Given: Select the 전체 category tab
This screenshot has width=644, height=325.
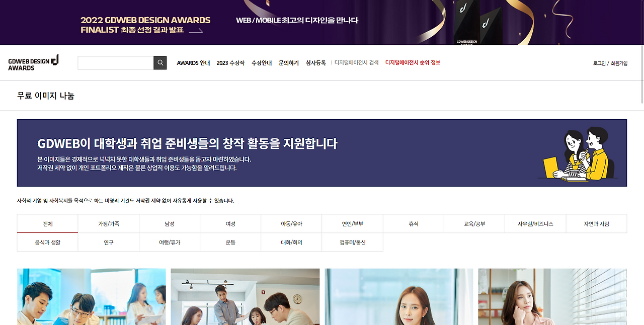Looking at the screenshot, I should point(47,223).
